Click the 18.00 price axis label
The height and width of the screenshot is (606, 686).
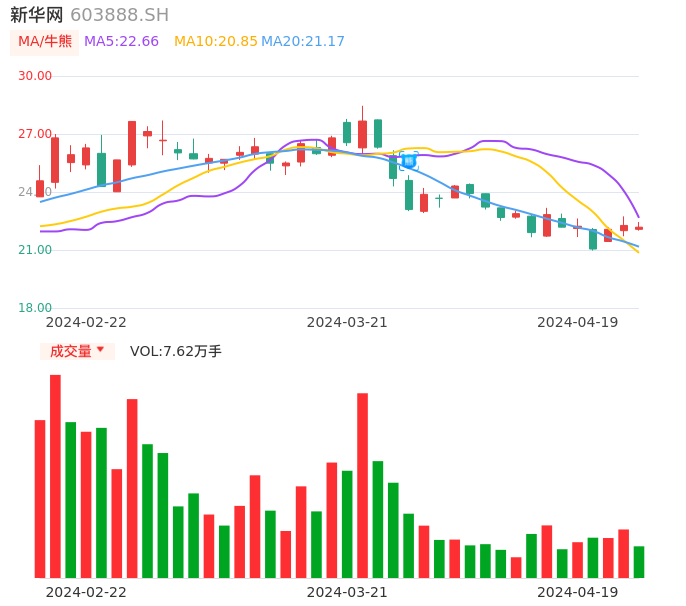[x=35, y=308]
